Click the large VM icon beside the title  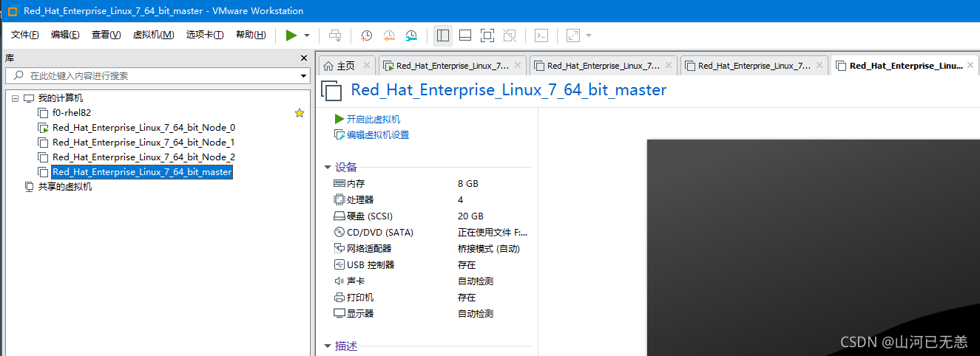[x=332, y=91]
